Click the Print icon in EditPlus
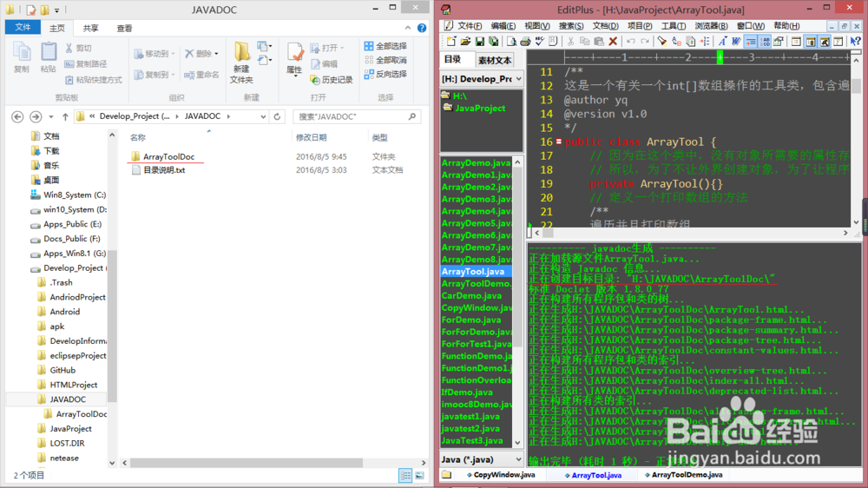The image size is (868, 488). tap(525, 42)
